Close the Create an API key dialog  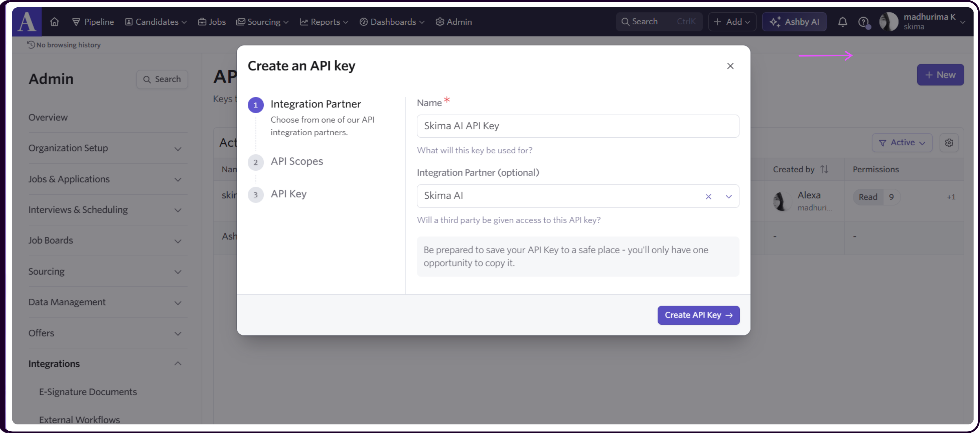tap(730, 66)
